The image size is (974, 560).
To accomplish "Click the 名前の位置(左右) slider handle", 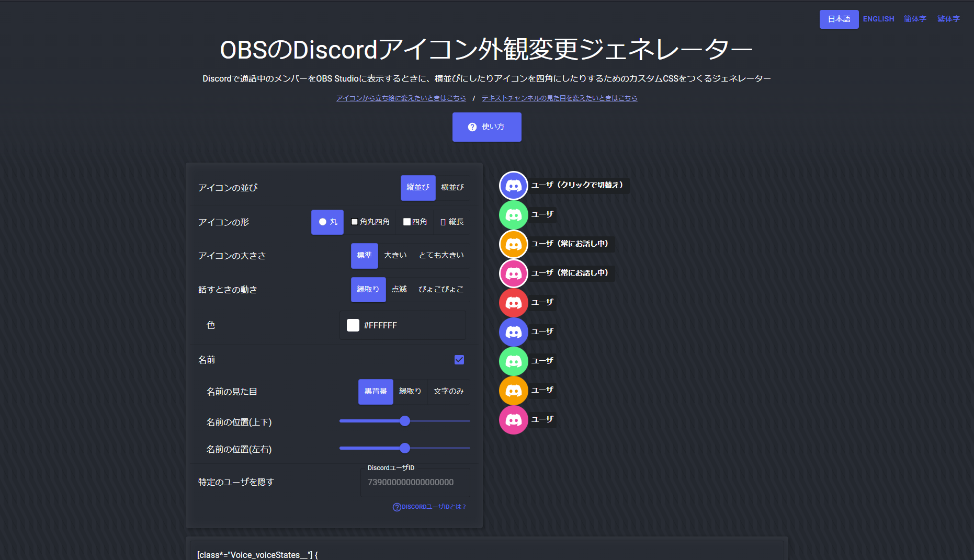I will pyautogui.click(x=405, y=448).
